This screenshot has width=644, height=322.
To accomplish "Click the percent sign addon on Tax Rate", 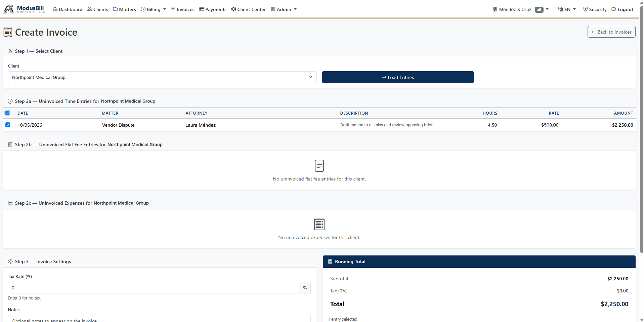I will [305, 288].
